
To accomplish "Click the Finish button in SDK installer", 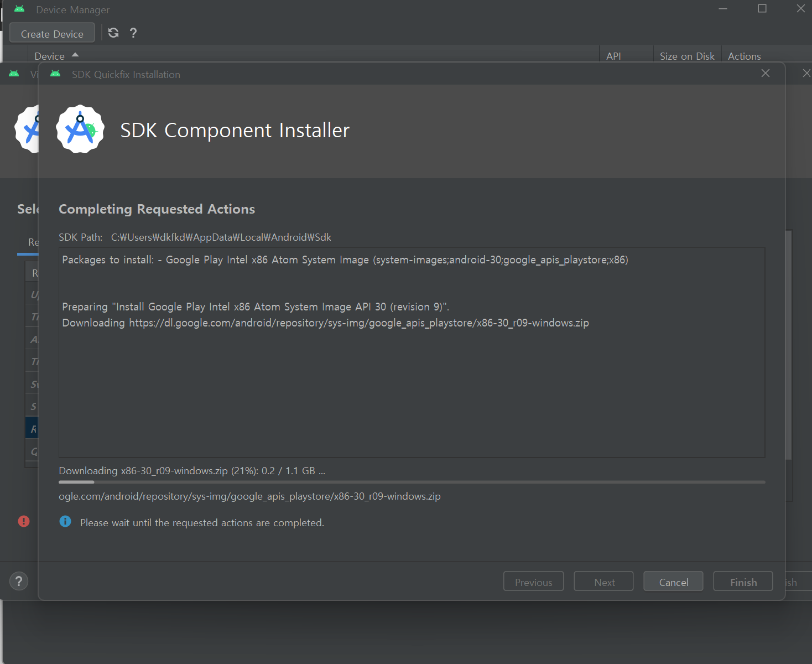I will click(743, 582).
